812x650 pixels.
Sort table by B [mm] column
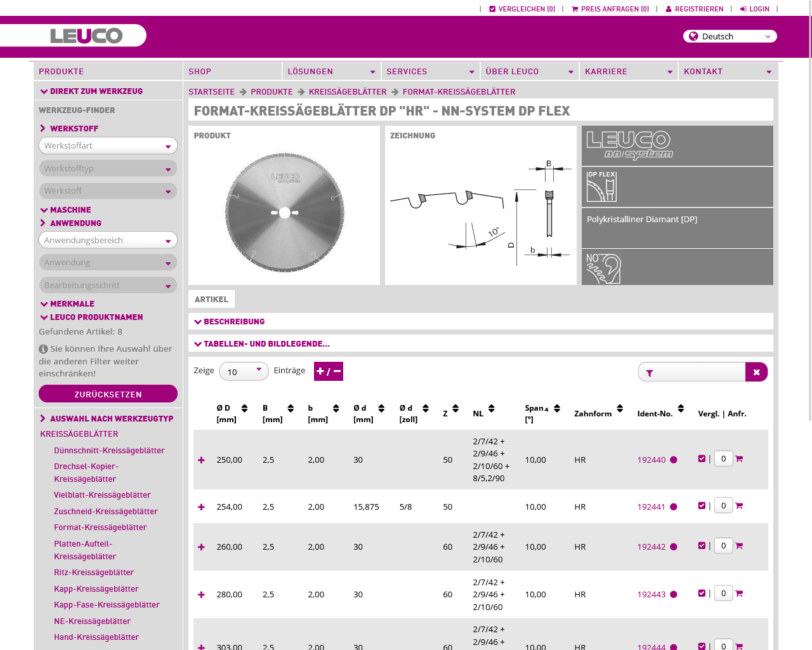(291, 408)
